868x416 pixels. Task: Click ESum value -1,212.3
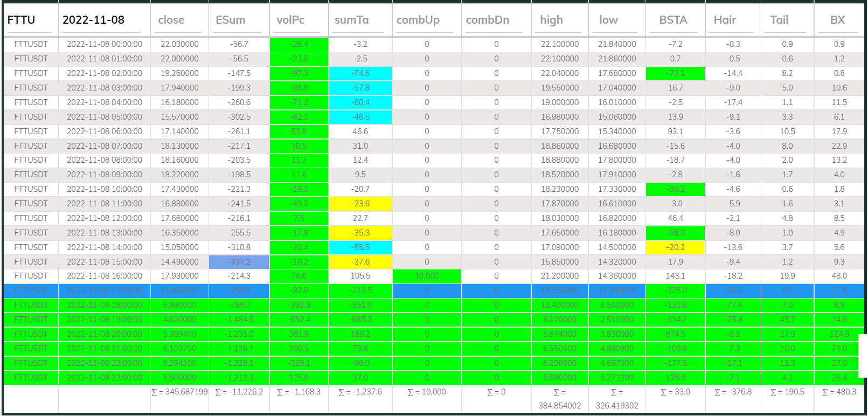coord(239,378)
